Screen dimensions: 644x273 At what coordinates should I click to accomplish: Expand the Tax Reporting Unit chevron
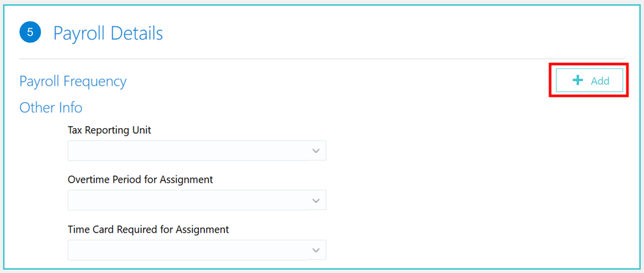pos(316,151)
